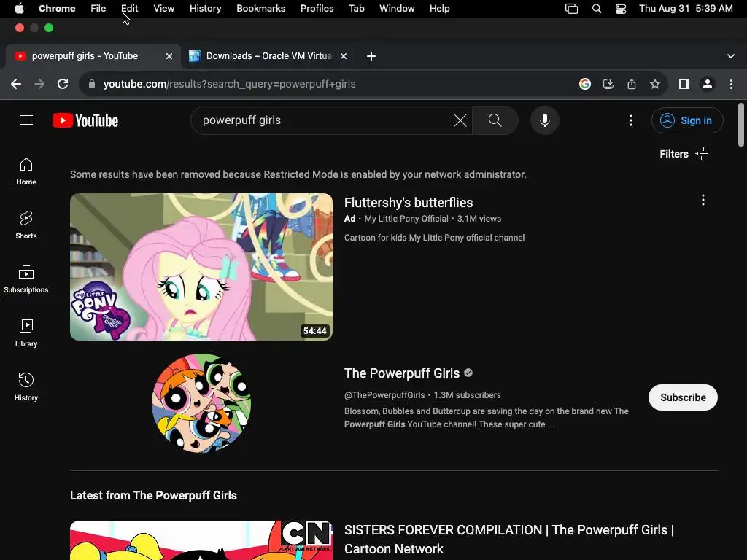747x560 pixels.
Task: Go back with browser back arrow
Action: click(16, 84)
